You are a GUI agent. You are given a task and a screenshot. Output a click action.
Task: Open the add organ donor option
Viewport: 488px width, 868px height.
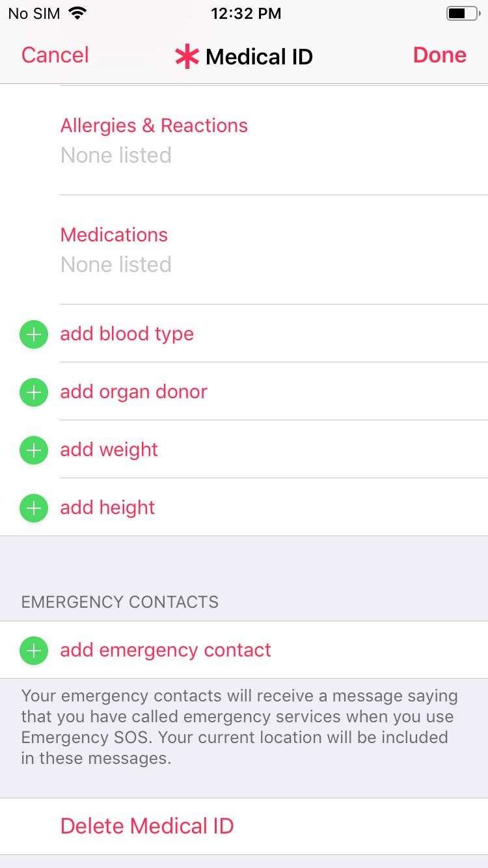pos(133,392)
